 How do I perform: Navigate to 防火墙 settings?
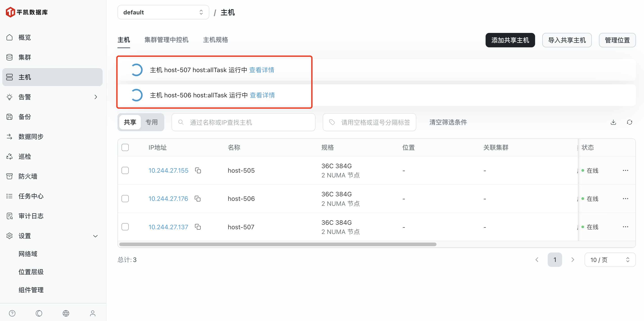coord(28,176)
